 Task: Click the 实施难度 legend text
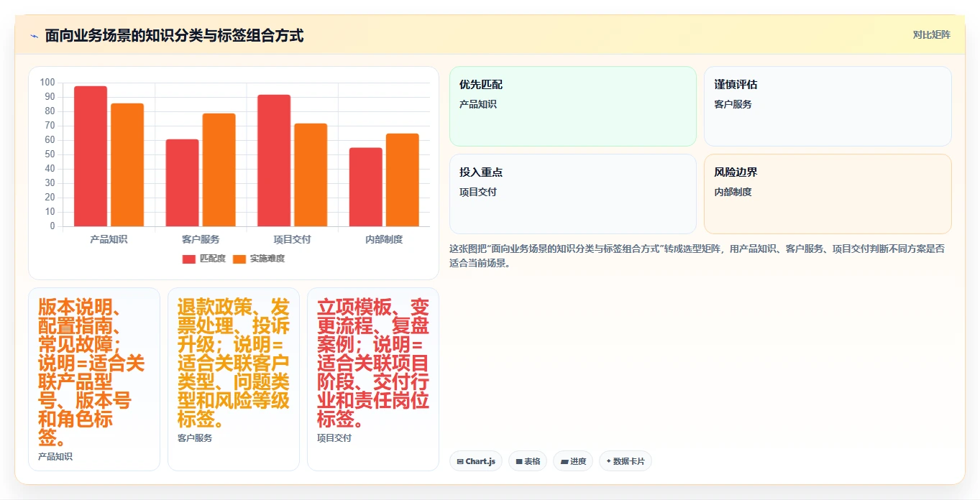click(x=267, y=259)
